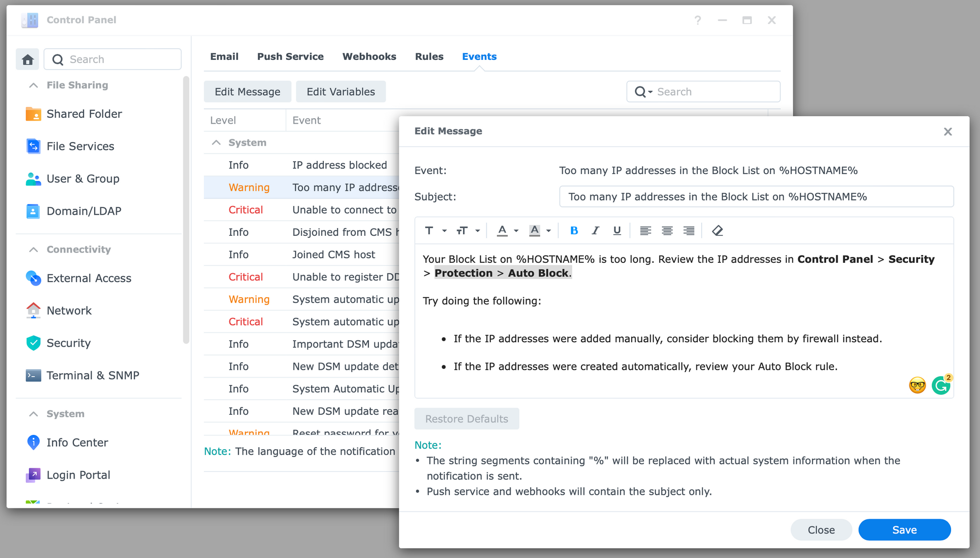The height and width of the screenshot is (558, 980).
Task: Open text highlight color dropdown
Action: pos(540,230)
